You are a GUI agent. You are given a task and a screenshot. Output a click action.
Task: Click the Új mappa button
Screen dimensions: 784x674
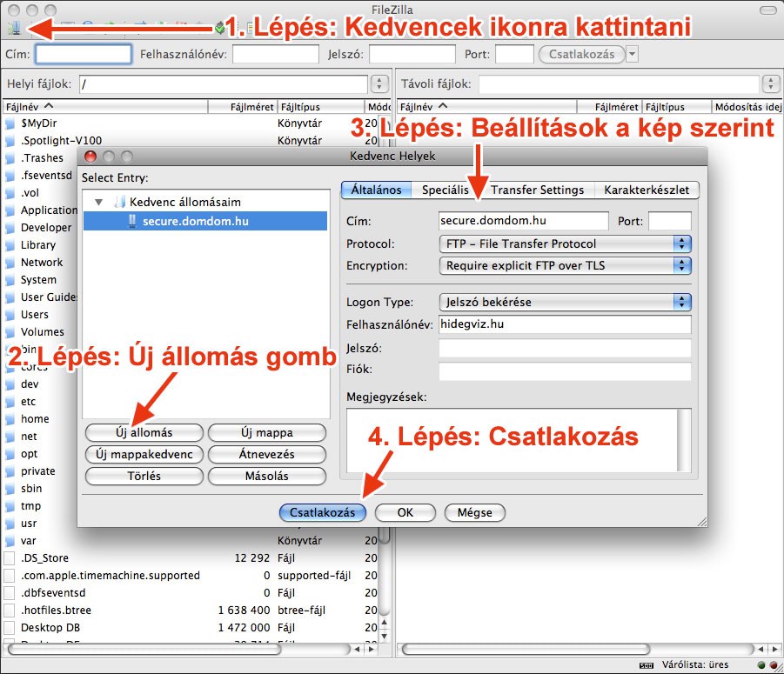[x=267, y=433]
